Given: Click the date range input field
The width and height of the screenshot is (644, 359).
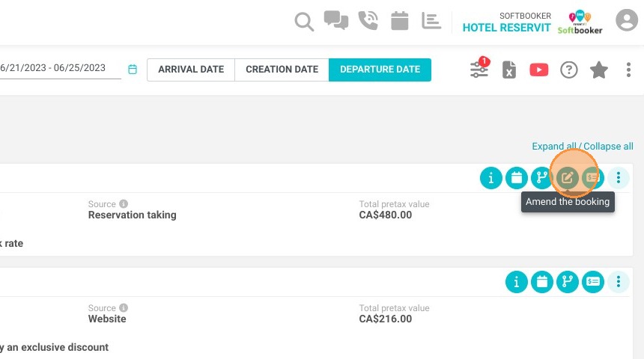Looking at the screenshot, I should [x=61, y=68].
